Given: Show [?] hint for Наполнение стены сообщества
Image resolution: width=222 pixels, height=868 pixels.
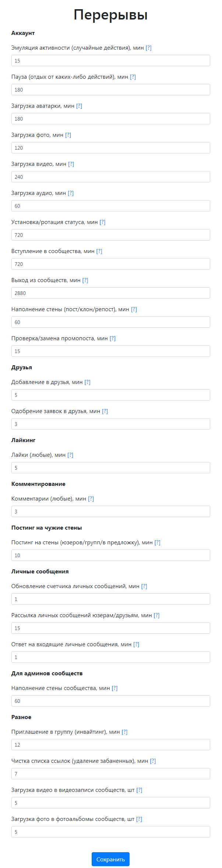Looking at the screenshot, I should point(114,688).
